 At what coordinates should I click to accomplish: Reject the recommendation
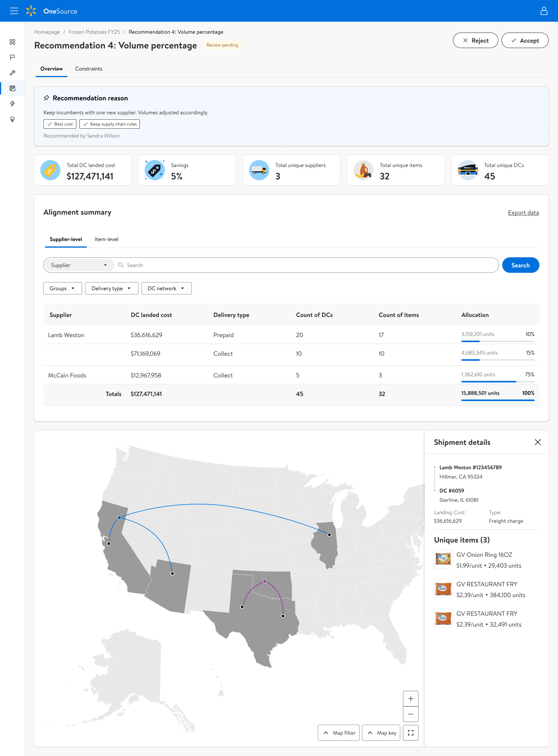[475, 40]
